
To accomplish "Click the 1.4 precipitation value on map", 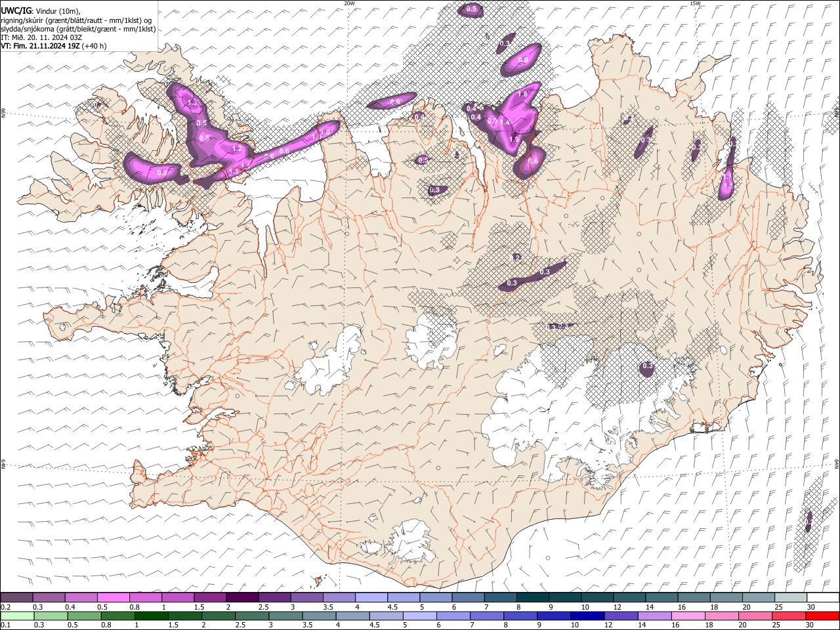I will (505, 122).
